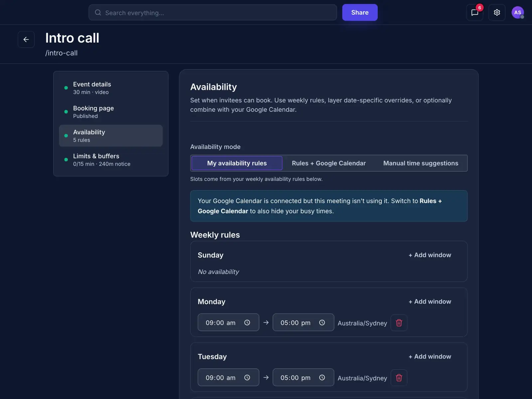Click the Weekly rules heading
Image resolution: width=532 pixels, height=399 pixels.
215,235
